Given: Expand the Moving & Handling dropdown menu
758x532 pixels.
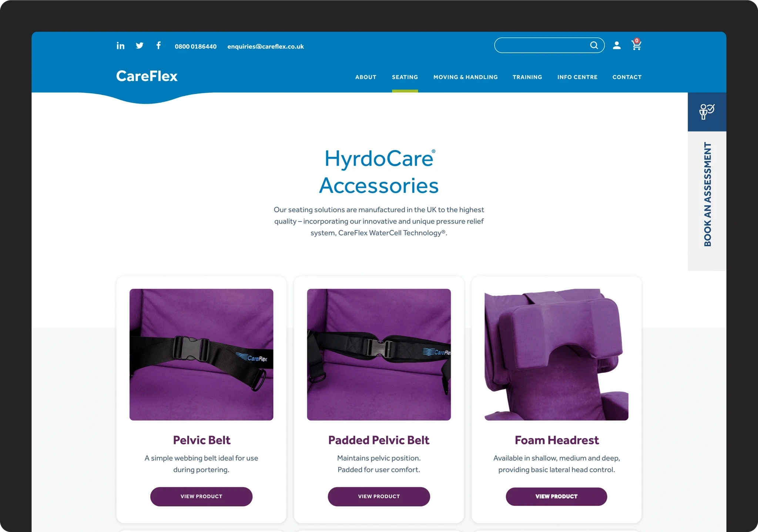Looking at the screenshot, I should tap(465, 77).
